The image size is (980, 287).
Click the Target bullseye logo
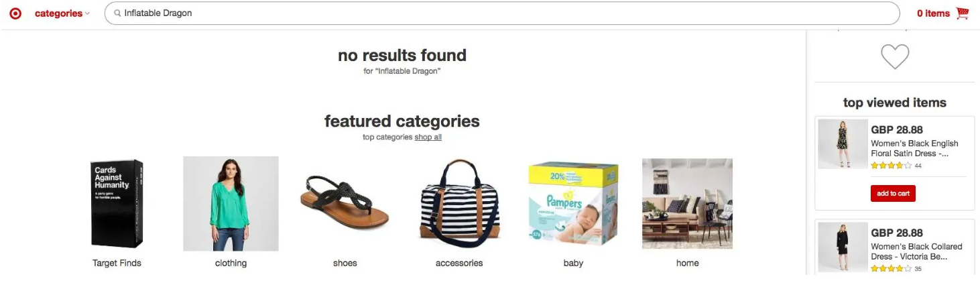coord(15,13)
